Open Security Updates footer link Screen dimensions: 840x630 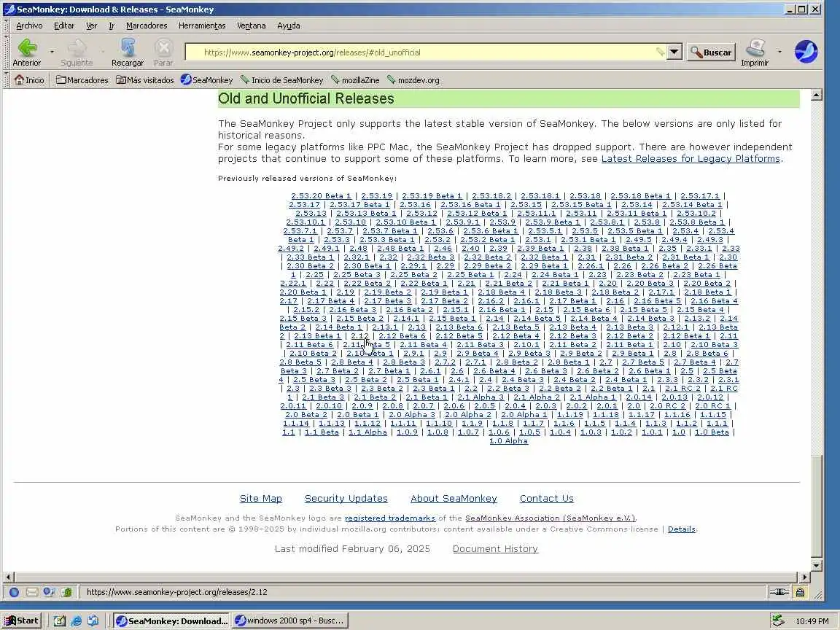coord(346,498)
